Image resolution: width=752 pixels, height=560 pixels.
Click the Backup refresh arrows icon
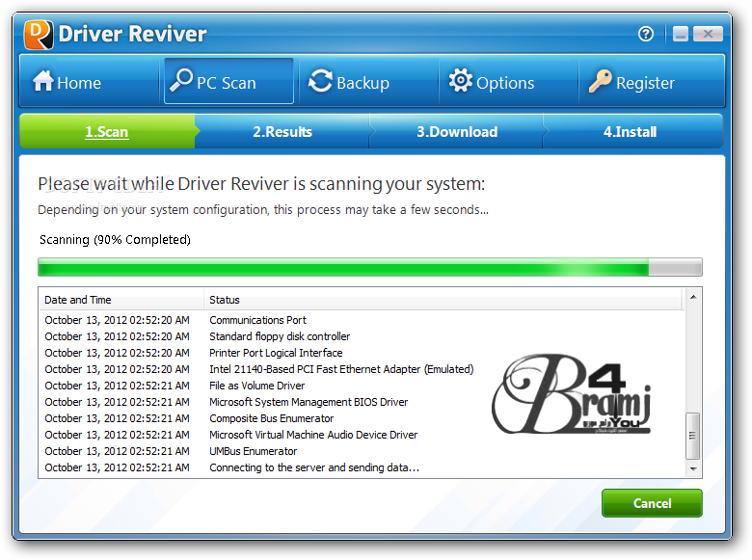[x=320, y=81]
